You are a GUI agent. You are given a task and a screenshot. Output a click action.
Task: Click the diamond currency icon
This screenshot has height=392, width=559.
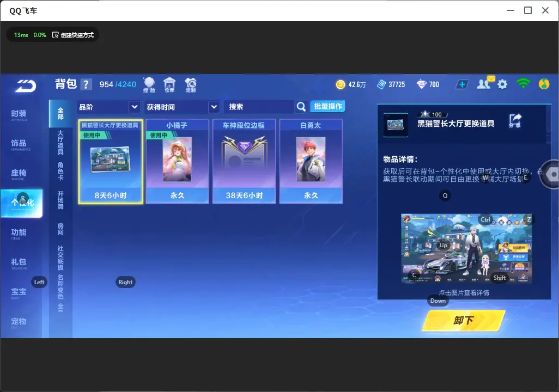(421, 84)
